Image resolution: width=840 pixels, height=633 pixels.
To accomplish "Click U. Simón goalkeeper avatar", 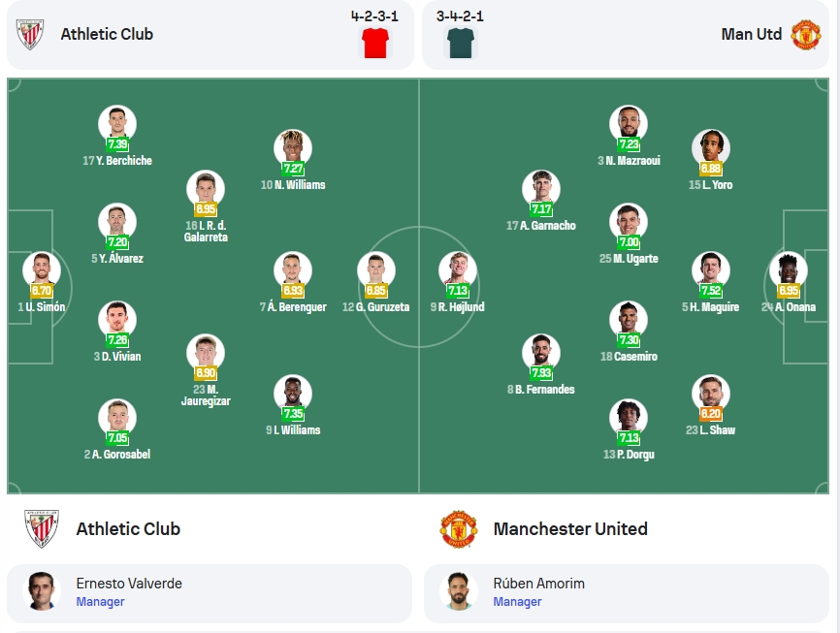I will click(x=42, y=270).
